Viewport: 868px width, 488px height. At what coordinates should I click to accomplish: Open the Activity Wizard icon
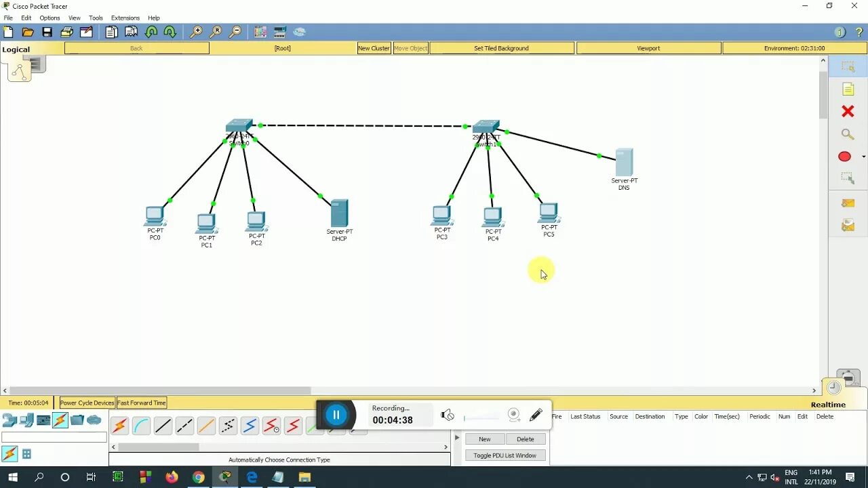(86, 32)
